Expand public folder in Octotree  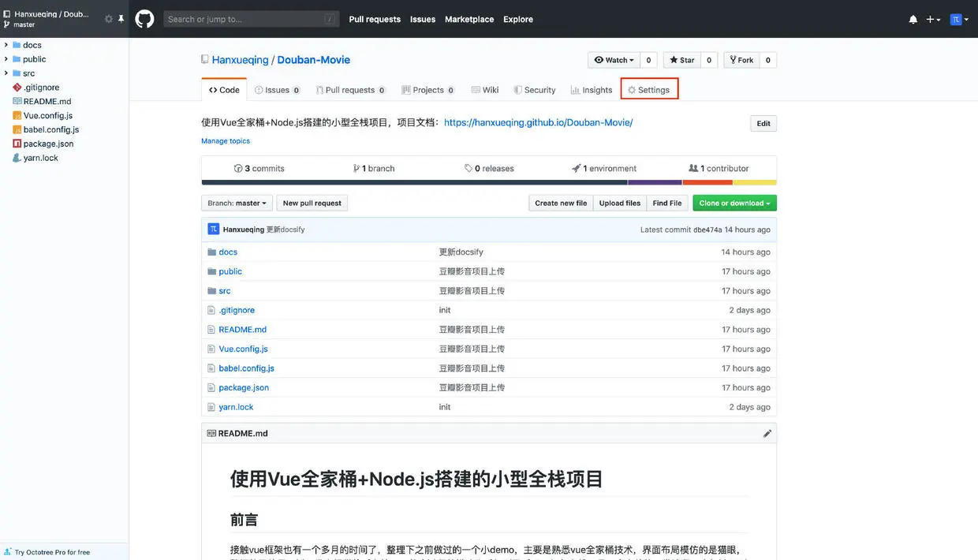coord(6,59)
